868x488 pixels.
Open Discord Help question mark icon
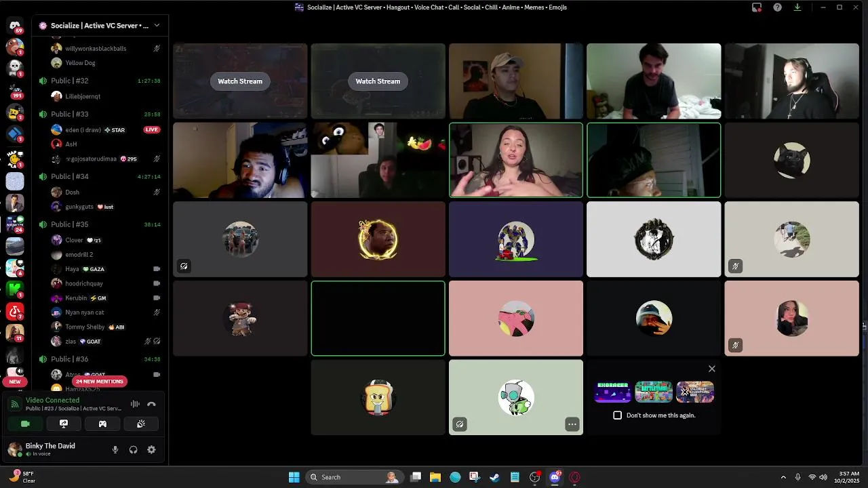pyautogui.click(x=778, y=7)
